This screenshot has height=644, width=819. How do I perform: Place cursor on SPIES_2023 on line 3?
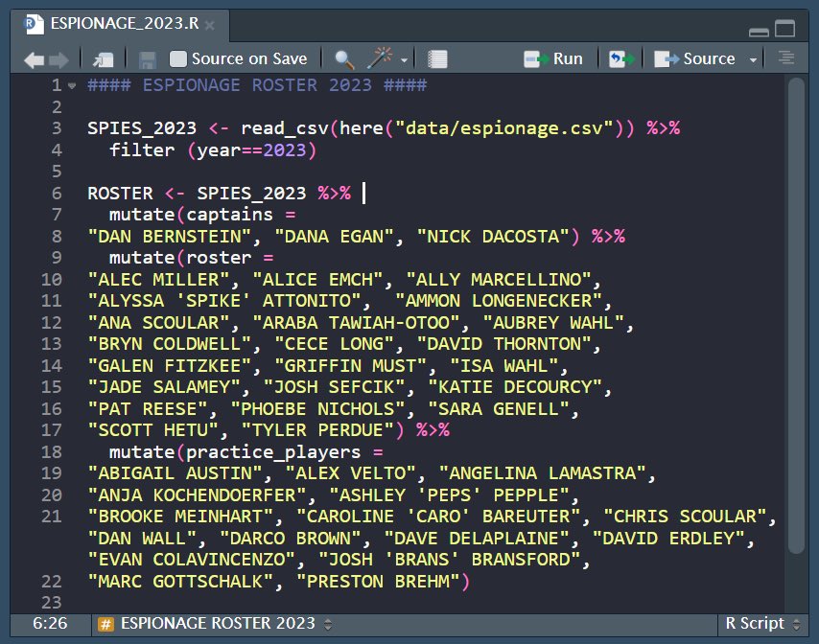[142, 128]
